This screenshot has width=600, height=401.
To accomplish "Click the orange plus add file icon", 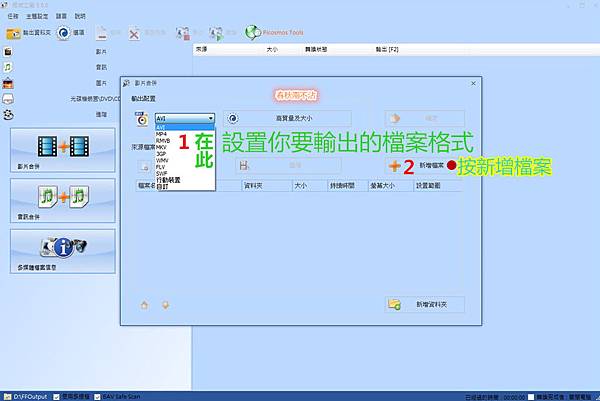I will point(395,166).
